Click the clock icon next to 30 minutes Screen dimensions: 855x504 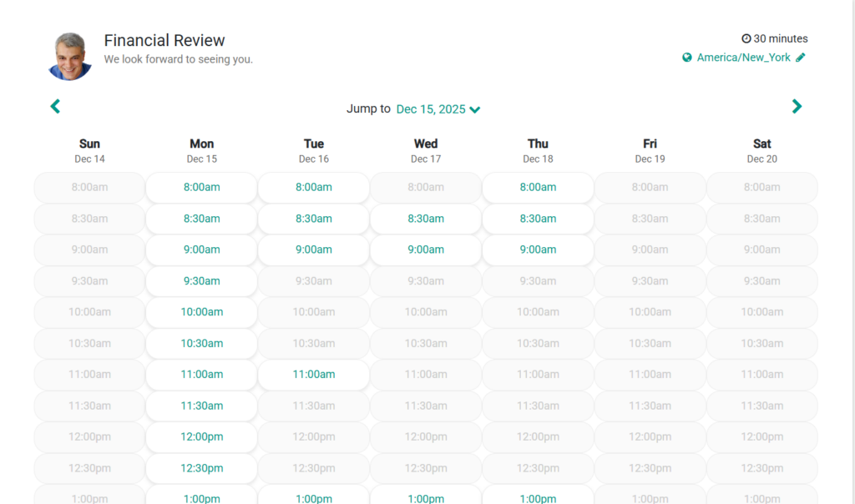click(x=746, y=38)
